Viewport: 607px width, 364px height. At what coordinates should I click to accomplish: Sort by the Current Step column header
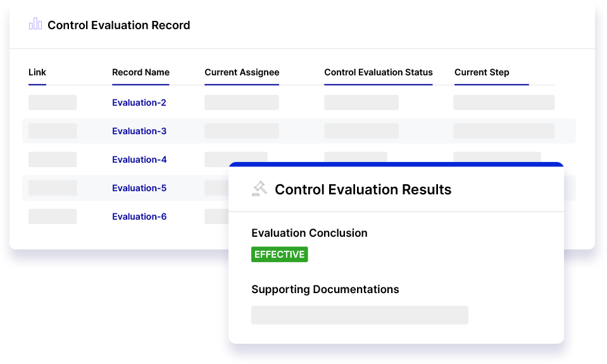(x=482, y=72)
